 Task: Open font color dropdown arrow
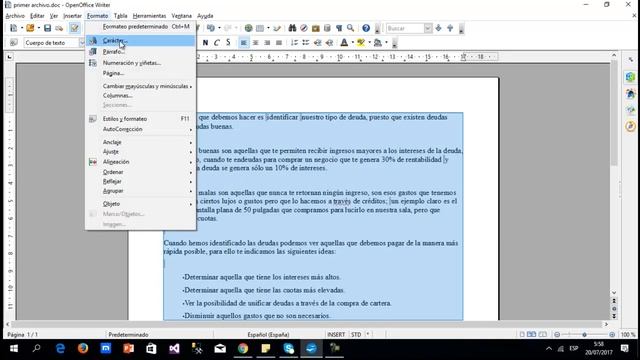click(352, 42)
